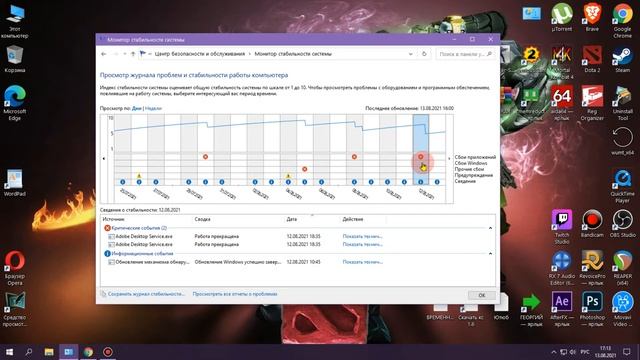Show hidden tray icons chevron
Screen dimensions: 640x360
coord(553,352)
